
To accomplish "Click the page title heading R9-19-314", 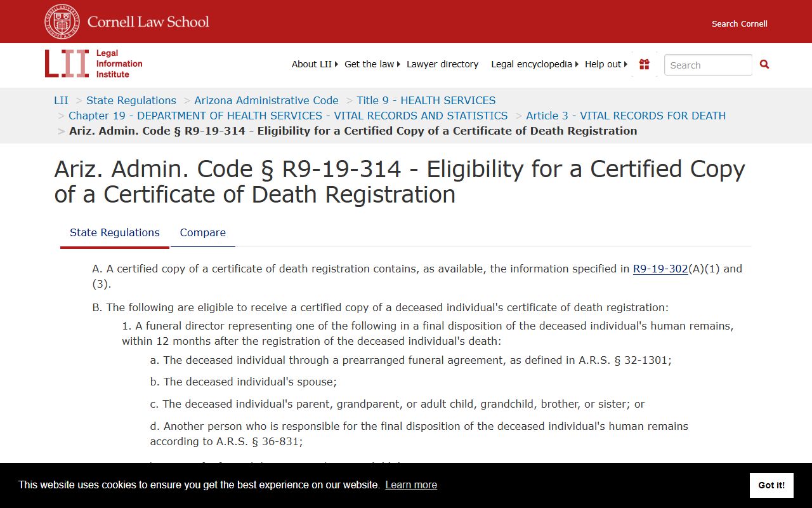I will 400,182.
